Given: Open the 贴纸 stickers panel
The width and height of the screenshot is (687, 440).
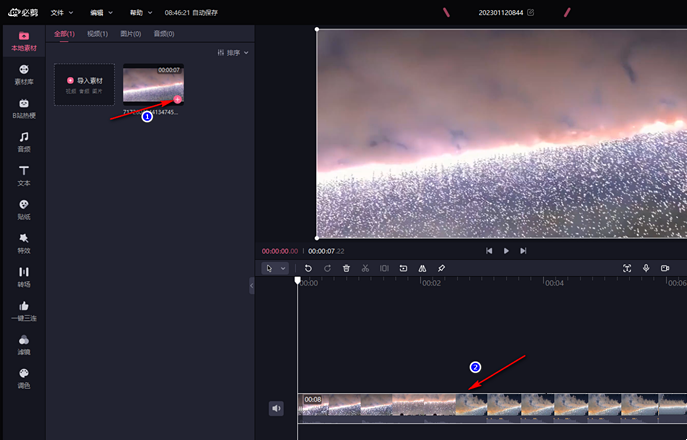Looking at the screenshot, I should tap(24, 210).
